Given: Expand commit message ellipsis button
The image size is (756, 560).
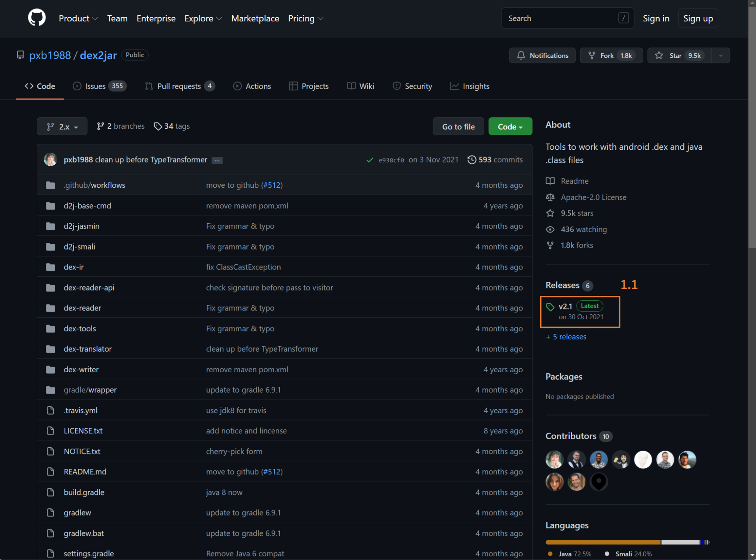Looking at the screenshot, I should coord(217,160).
